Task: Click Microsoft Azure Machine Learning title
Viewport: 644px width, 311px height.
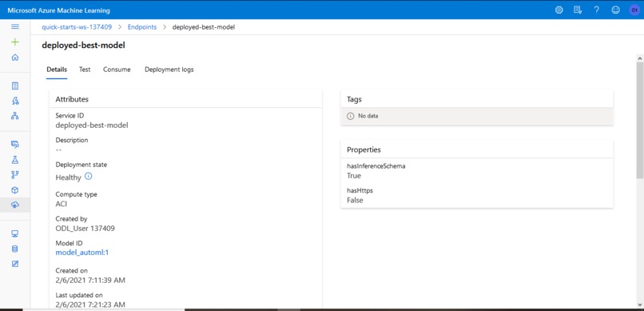Action: [x=59, y=10]
